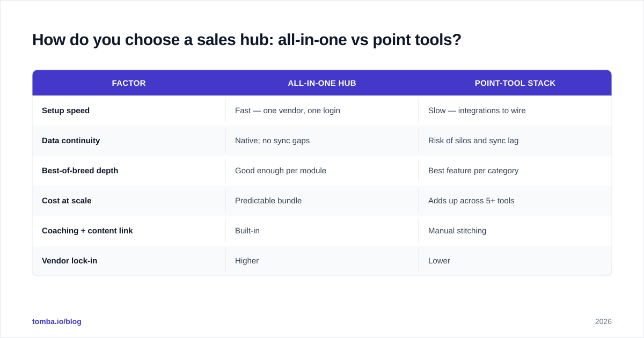This screenshot has height=338, width=644.
Task: Click 'Best feature per category' cell
Action: point(473,171)
